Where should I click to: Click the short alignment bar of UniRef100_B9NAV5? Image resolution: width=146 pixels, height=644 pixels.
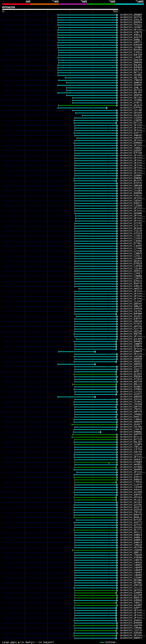click(77, 352)
